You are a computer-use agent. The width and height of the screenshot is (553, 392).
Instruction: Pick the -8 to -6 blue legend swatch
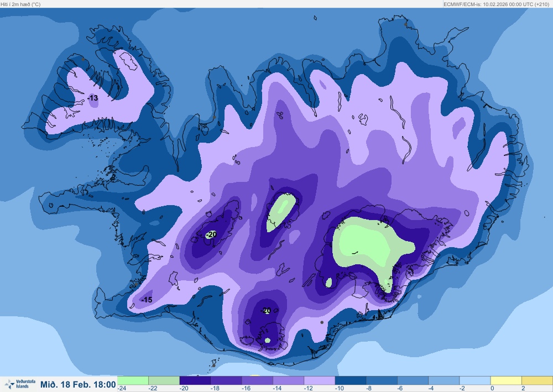382,381
